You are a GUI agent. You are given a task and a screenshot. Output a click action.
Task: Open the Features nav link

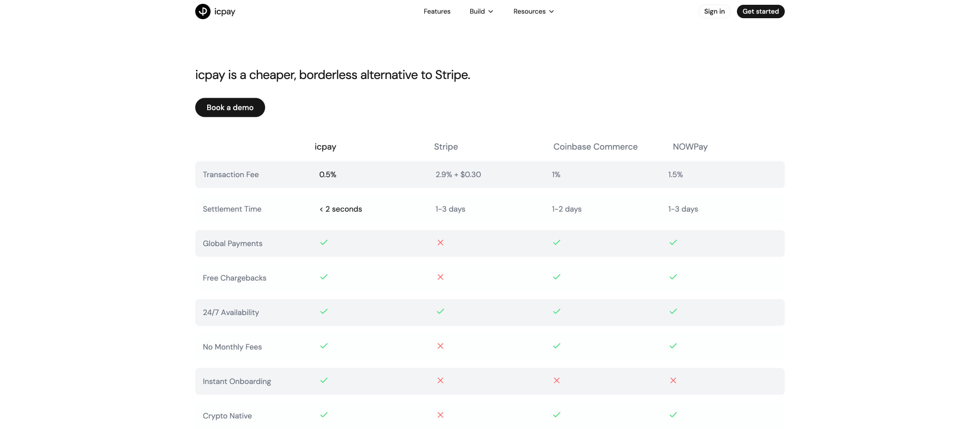pyautogui.click(x=437, y=11)
